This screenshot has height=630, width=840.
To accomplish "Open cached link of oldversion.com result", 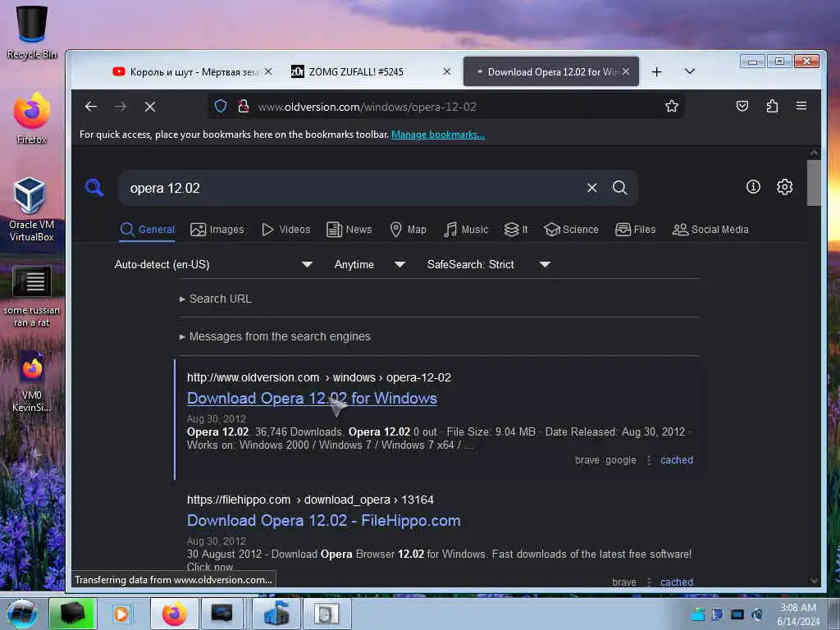I will click(x=677, y=460).
